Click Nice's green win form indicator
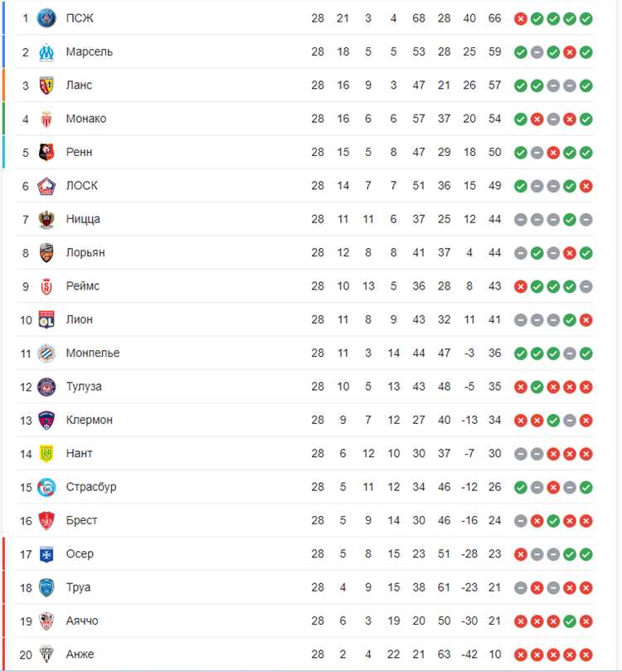Image resolution: width=622 pixels, height=672 pixels. coord(569,219)
